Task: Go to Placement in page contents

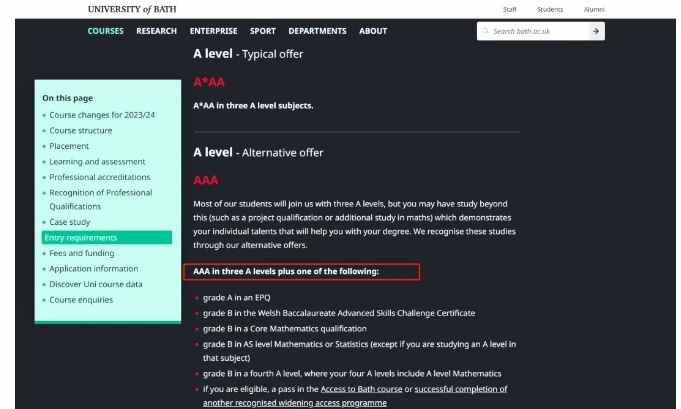Action: point(69,146)
